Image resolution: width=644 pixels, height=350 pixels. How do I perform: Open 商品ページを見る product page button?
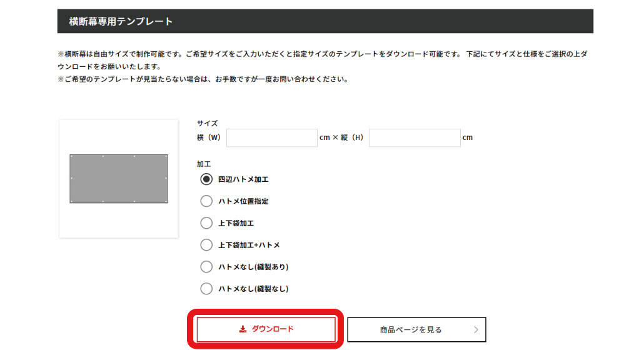click(417, 329)
